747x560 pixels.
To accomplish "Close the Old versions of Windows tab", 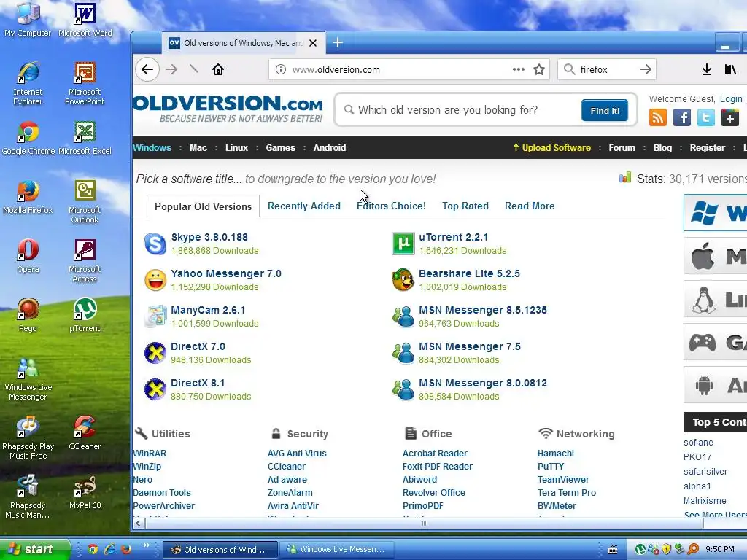I will 313,43.
